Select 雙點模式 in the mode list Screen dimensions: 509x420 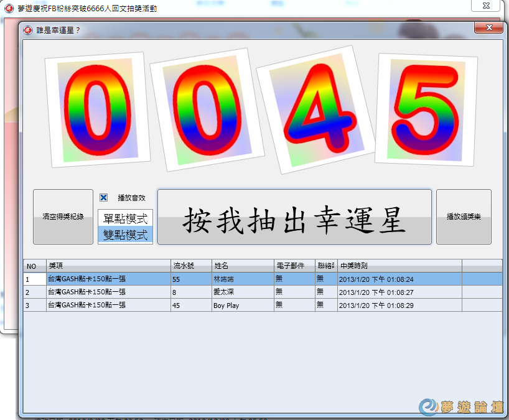coord(125,235)
